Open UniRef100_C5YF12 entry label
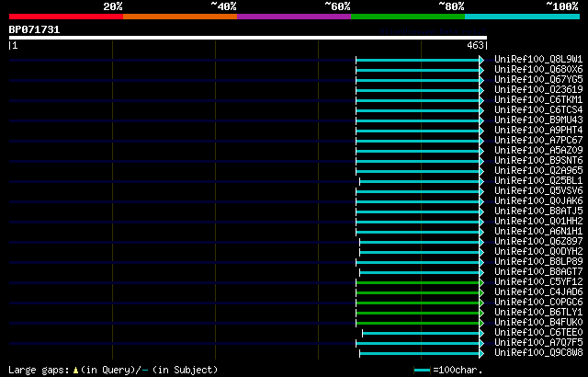 (538, 282)
